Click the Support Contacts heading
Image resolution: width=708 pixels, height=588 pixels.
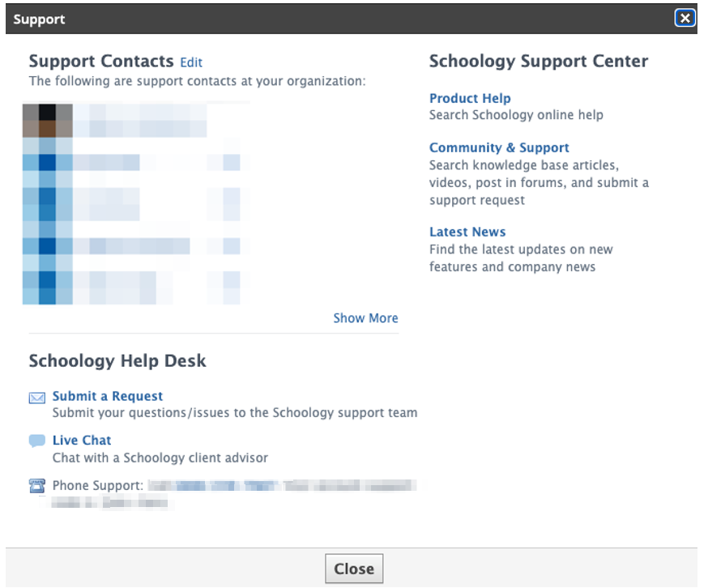click(x=101, y=61)
